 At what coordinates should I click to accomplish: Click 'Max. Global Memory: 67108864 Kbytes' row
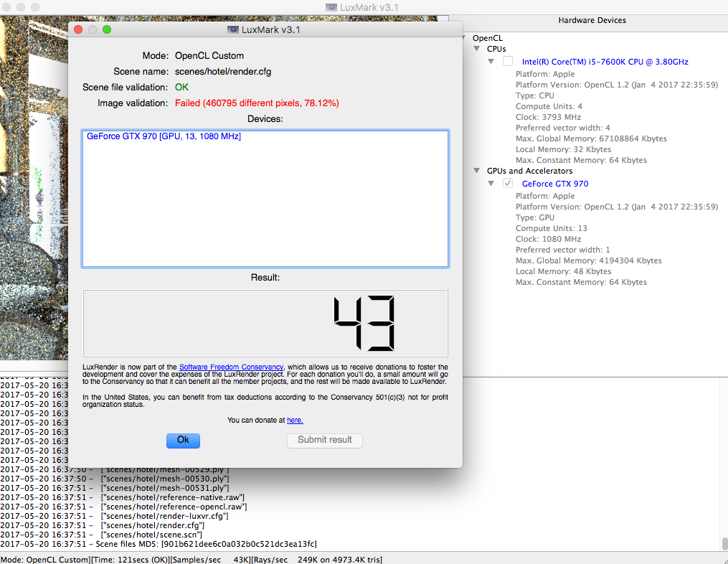[x=591, y=138]
